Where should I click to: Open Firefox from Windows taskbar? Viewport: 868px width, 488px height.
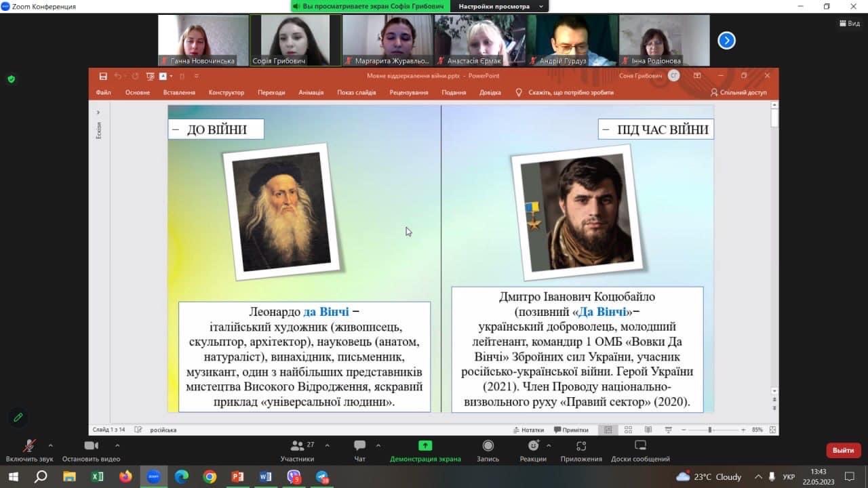[125, 476]
